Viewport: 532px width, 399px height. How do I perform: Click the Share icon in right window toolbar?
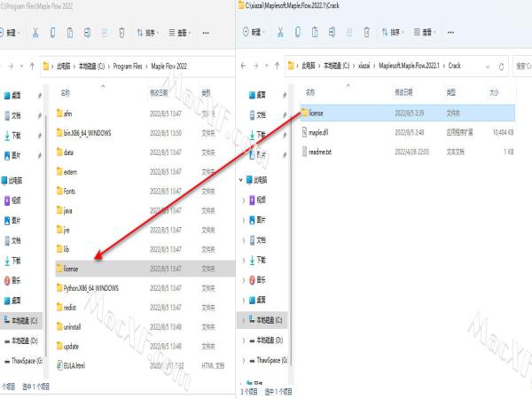coord(349,32)
